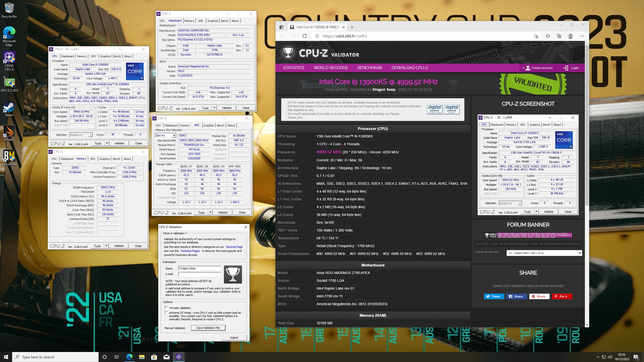This screenshot has width=644, height=362.
Task: Click Submit in CPU-Z Validation dialog
Action: [x=234, y=338]
